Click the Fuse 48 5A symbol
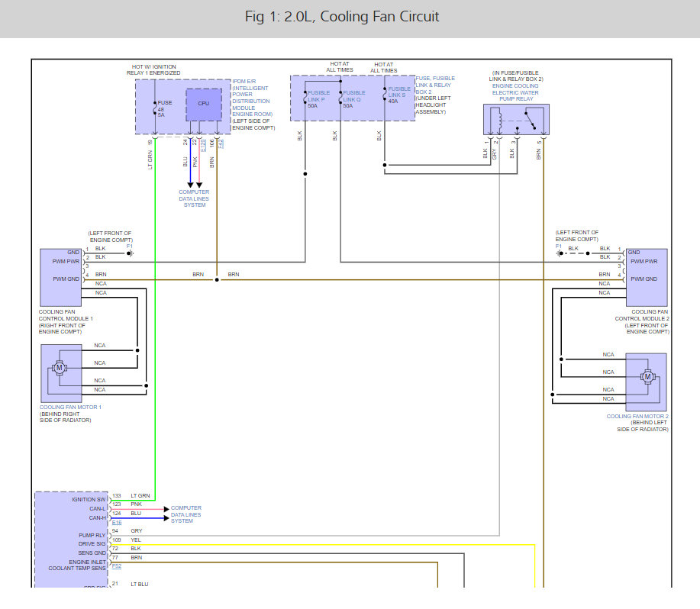The width and height of the screenshot is (700, 609). click(155, 109)
